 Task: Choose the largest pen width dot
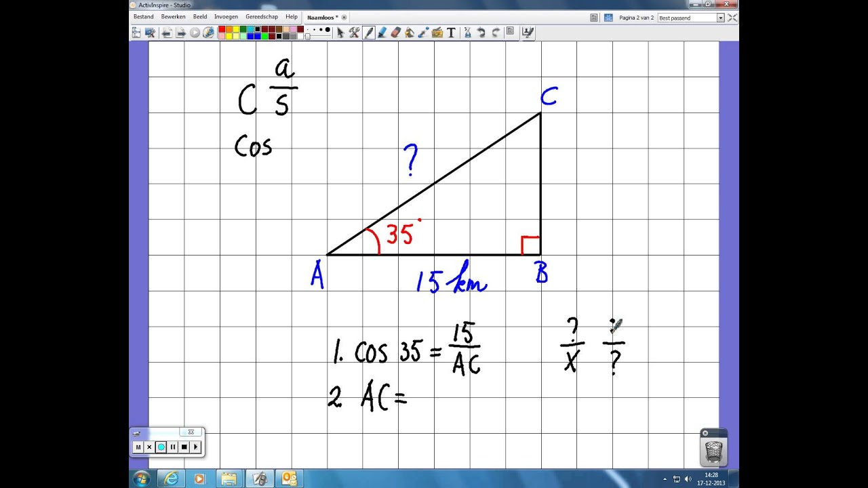pyautogui.click(x=328, y=30)
